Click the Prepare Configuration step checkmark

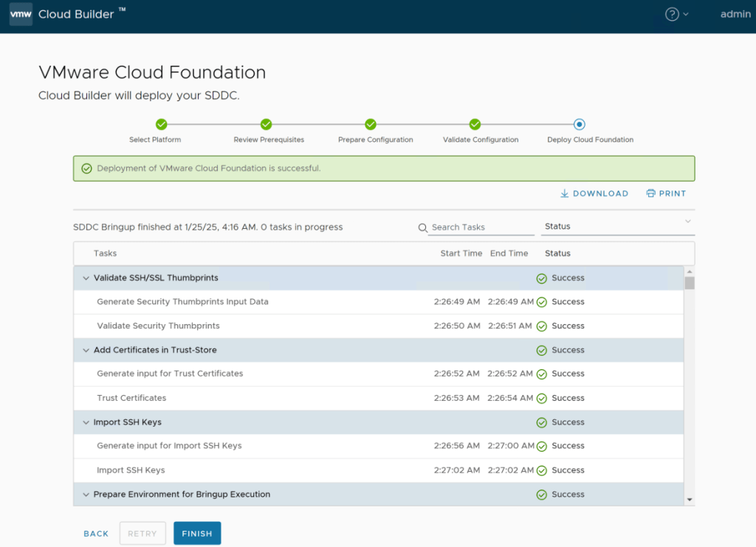[x=371, y=125]
